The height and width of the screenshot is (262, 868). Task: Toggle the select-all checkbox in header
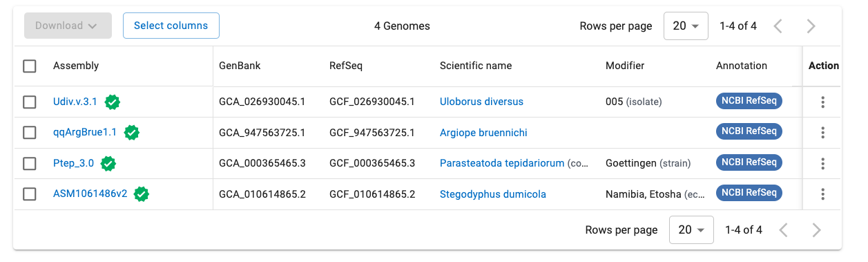(x=30, y=66)
